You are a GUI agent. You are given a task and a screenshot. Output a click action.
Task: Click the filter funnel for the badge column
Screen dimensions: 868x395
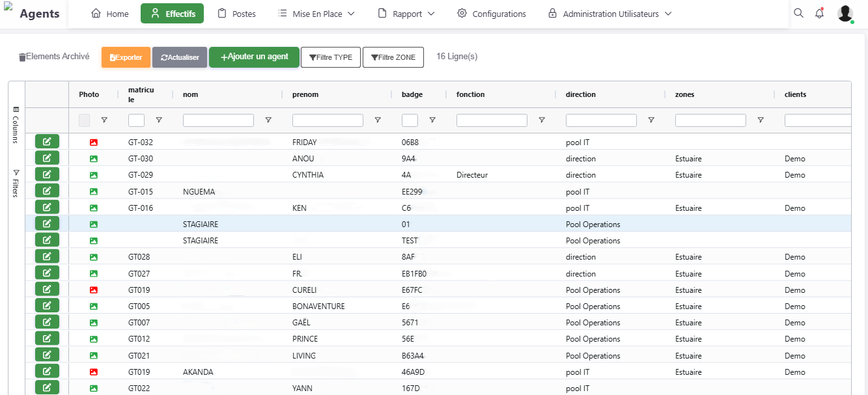[432, 120]
